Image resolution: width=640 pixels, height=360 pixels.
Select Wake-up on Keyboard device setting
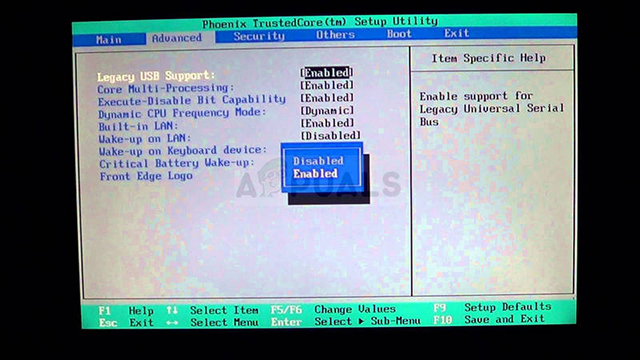pos(183,151)
